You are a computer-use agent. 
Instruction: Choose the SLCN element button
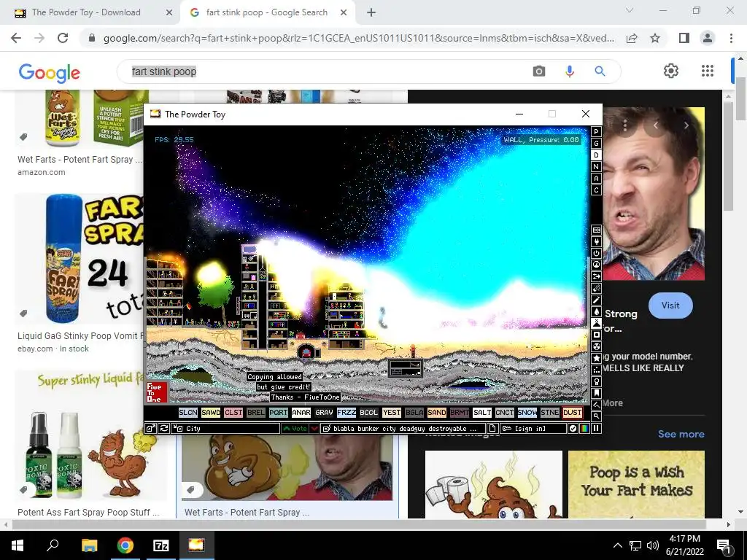[x=188, y=413]
